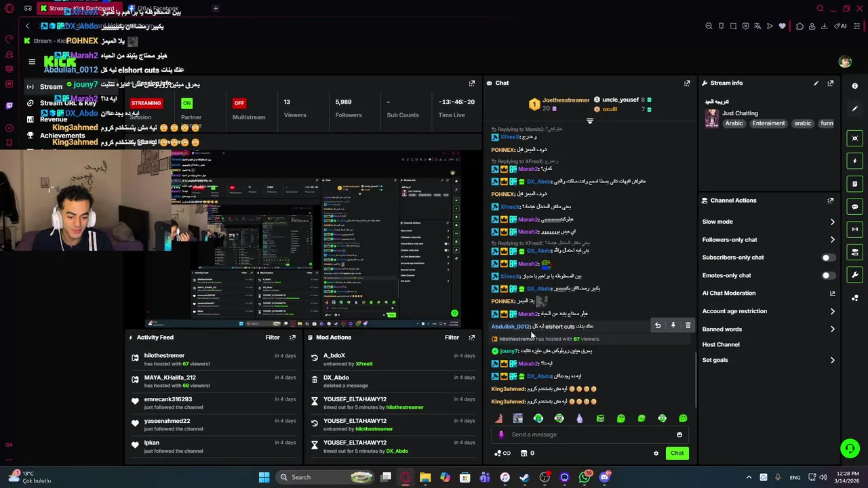Screen dimensions: 868x488
Task: Toggle Emotes-only chat switch
Action: [x=827, y=276]
